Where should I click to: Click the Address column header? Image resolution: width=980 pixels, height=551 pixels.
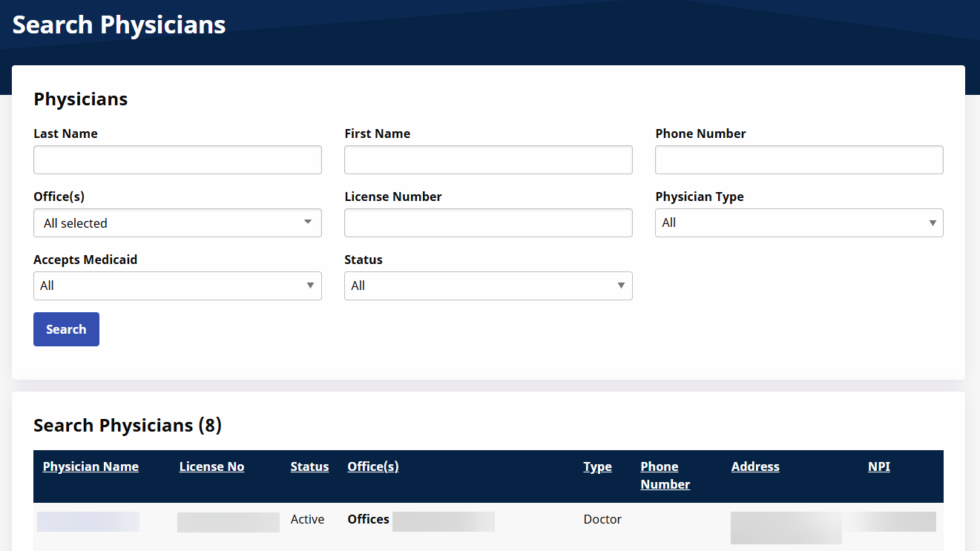click(755, 467)
